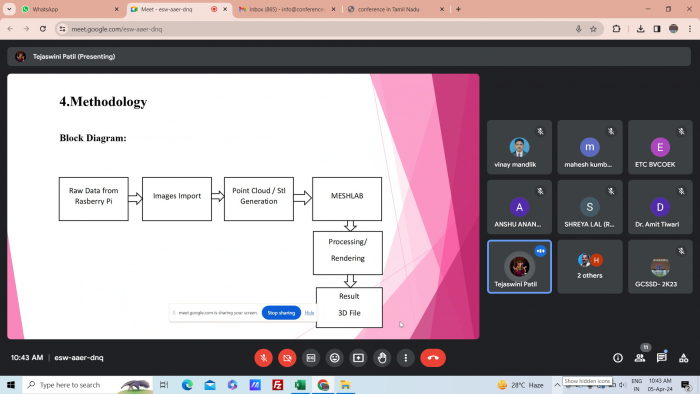The height and width of the screenshot is (394, 700).
Task: Expand the tab search chevron
Action: [x=9, y=9]
